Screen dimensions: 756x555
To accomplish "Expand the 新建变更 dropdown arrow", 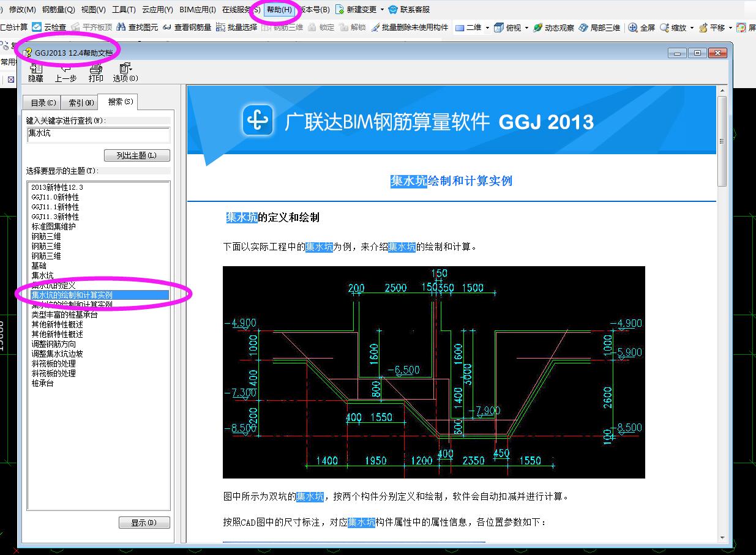I will (383, 10).
